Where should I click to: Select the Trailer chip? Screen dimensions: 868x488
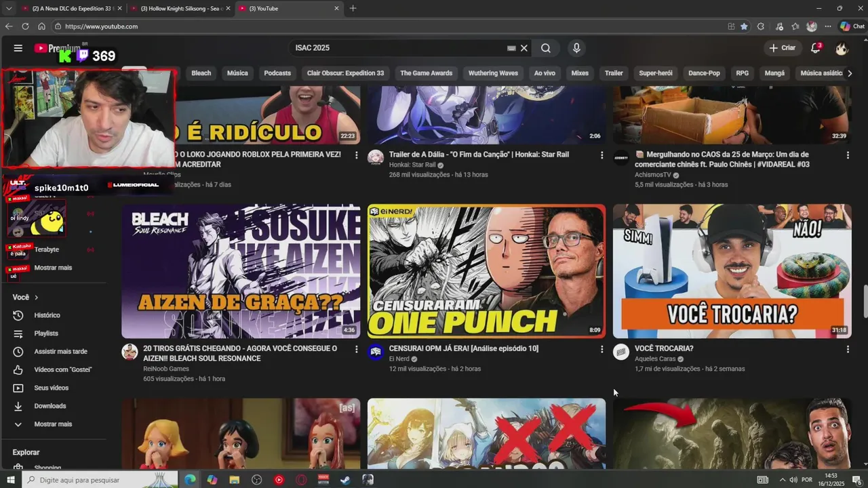(x=614, y=73)
